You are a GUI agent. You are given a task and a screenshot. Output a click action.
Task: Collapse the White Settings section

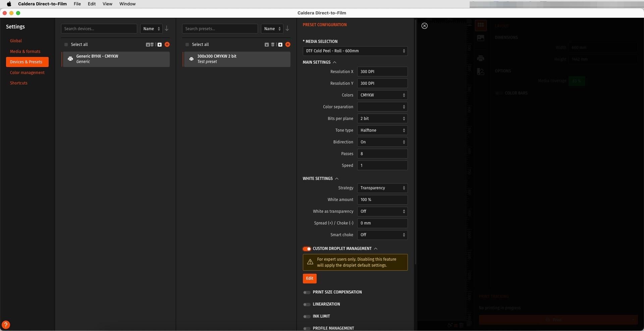pyautogui.click(x=337, y=179)
